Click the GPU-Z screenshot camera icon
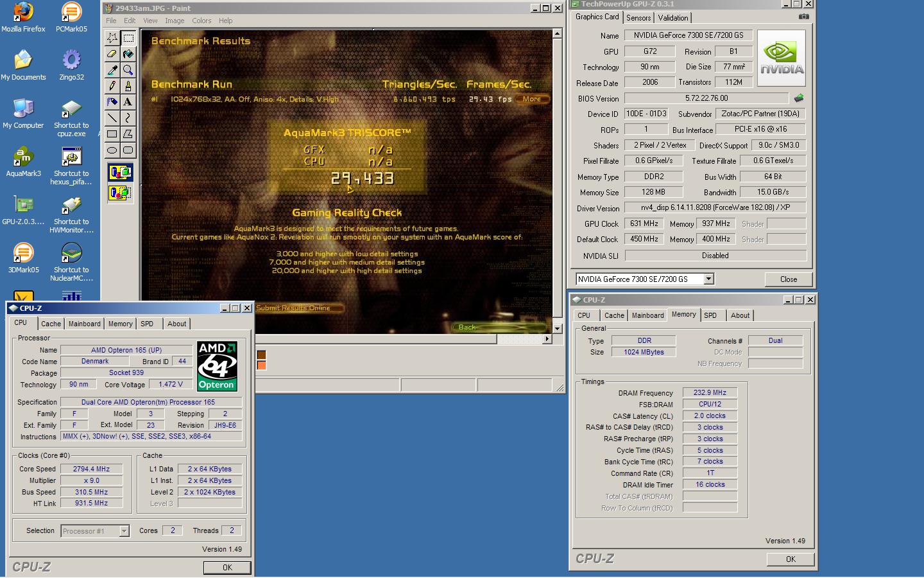 pyautogui.click(x=803, y=17)
